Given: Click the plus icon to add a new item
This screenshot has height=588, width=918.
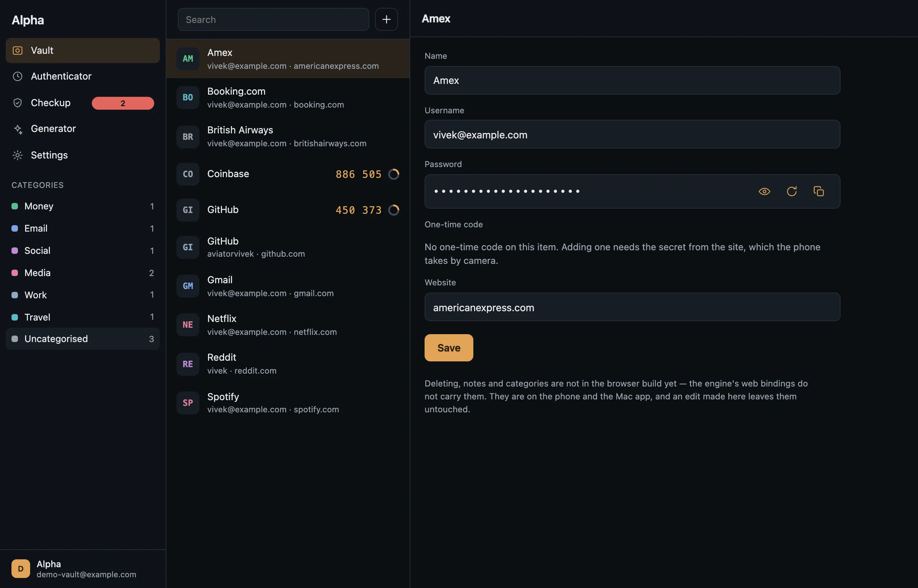Looking at the screenshot, I should click(387, 19).
